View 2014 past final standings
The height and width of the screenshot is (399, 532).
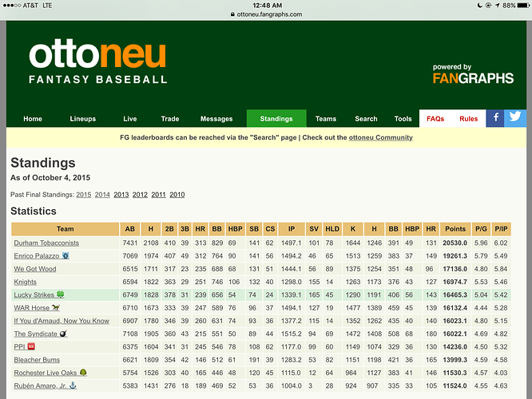coord(102,195)
